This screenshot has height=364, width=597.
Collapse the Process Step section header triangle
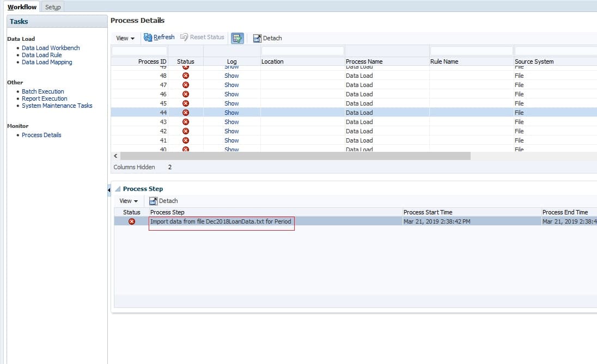pos(118,189)
